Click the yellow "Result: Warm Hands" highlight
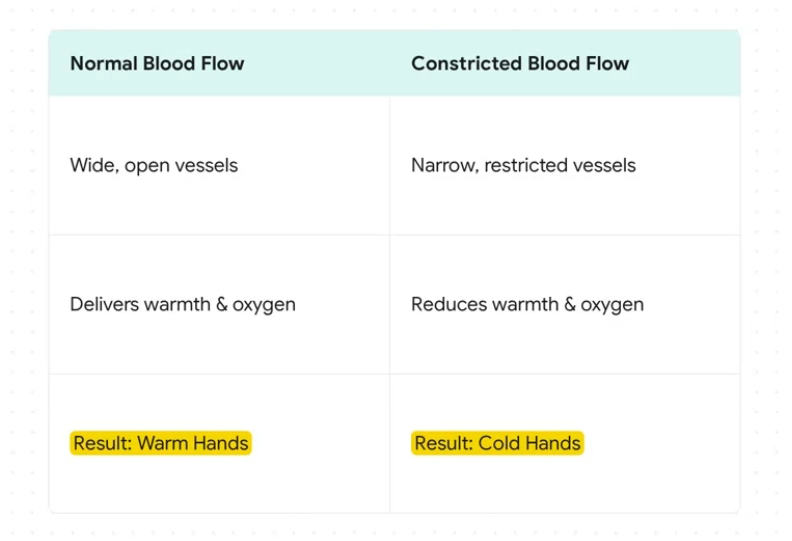The height and width of the screenshot is (541, 792). [161, 443]
